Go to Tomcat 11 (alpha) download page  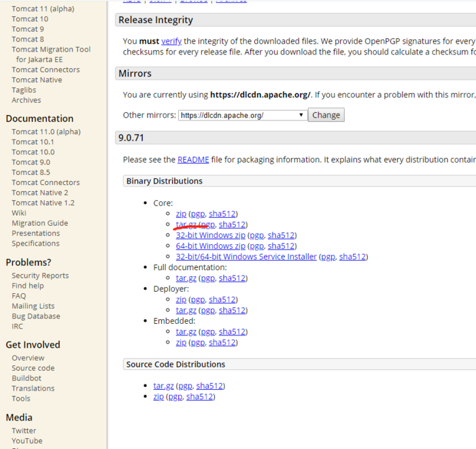coord(43,9)
